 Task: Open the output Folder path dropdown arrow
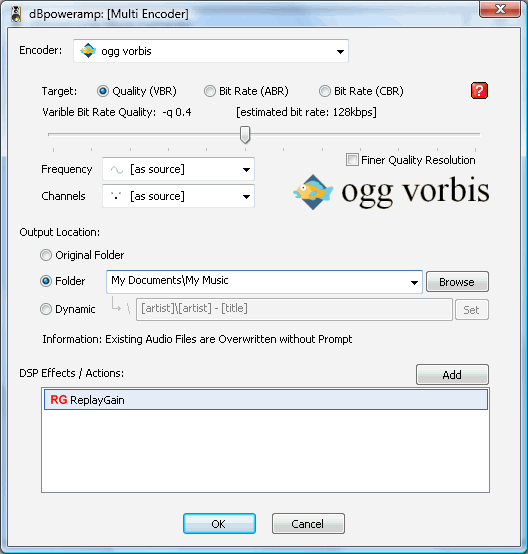click(414, 282)
